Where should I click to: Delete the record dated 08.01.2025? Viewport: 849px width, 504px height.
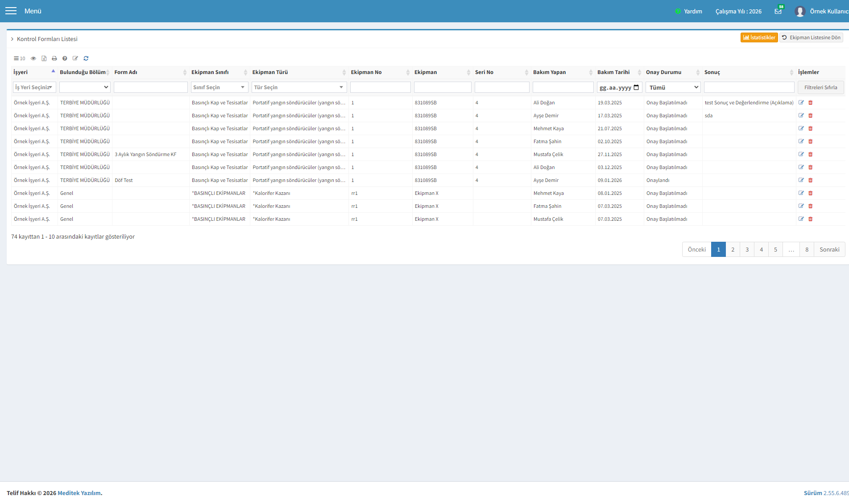pos(811,193)
